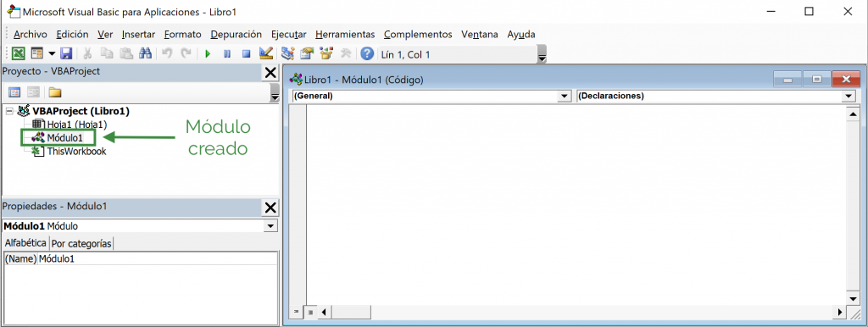Open Visual Basic Help question mark icon

coord(367,53)
